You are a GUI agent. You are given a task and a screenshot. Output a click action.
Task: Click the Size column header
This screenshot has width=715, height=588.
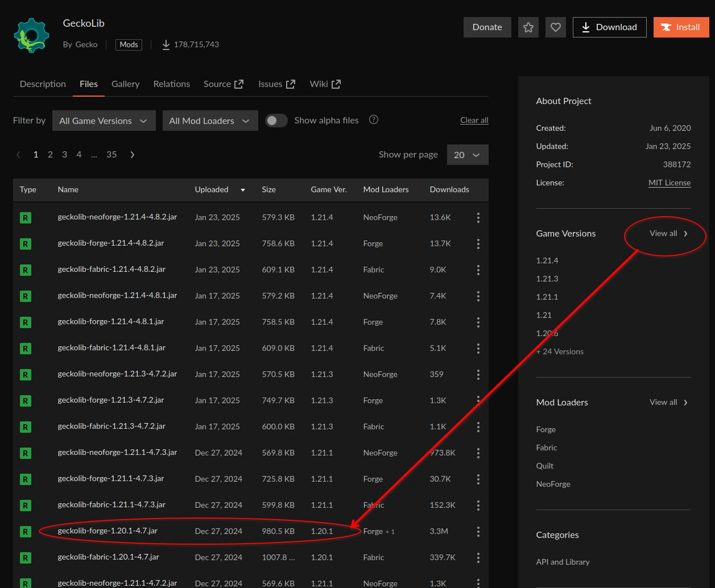(x=268, y=189)
